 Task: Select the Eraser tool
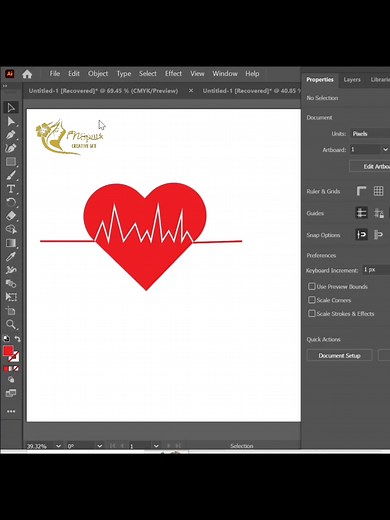pyautogui.click(x=11, y=216)
